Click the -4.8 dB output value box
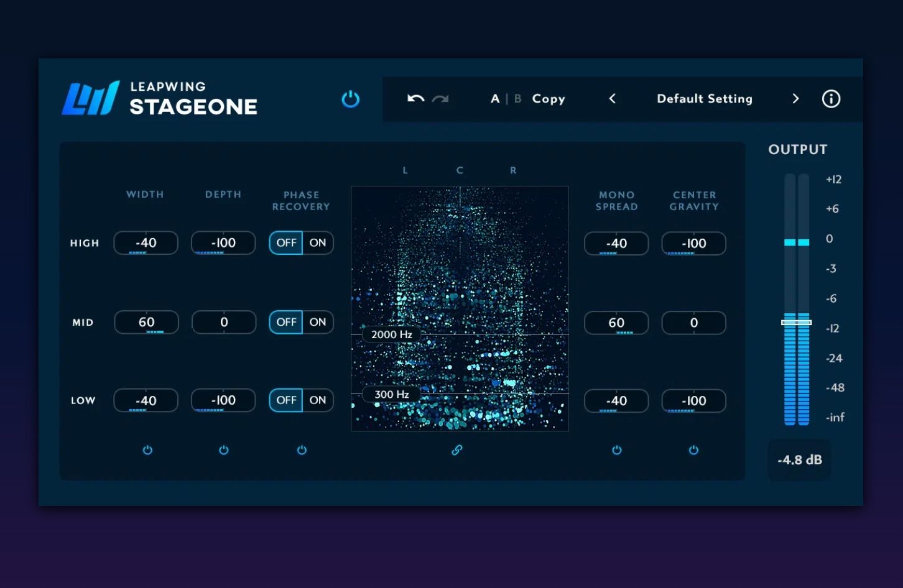Screen dimensions: 903x588 pos(800,460)
